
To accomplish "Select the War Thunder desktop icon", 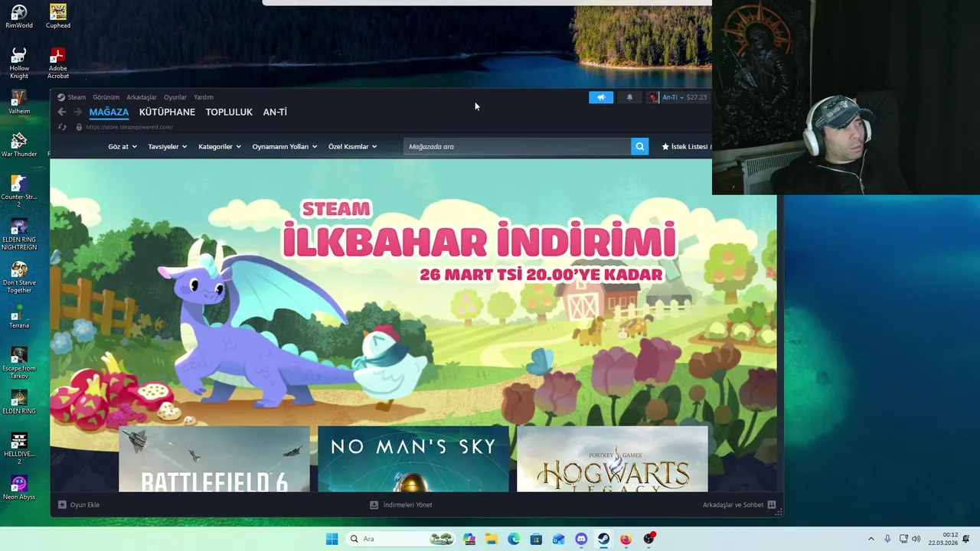I will pos(19,145).
